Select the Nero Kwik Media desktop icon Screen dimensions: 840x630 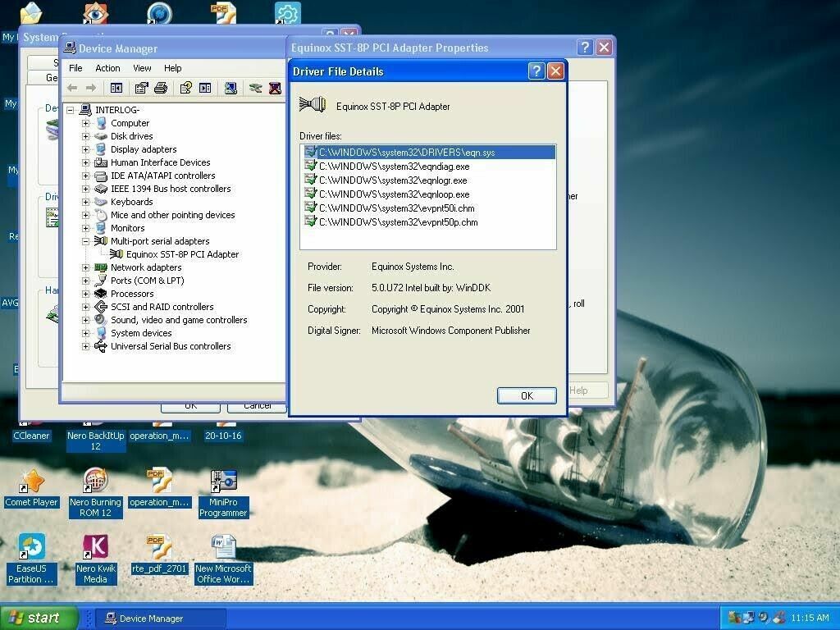[96, 559]
